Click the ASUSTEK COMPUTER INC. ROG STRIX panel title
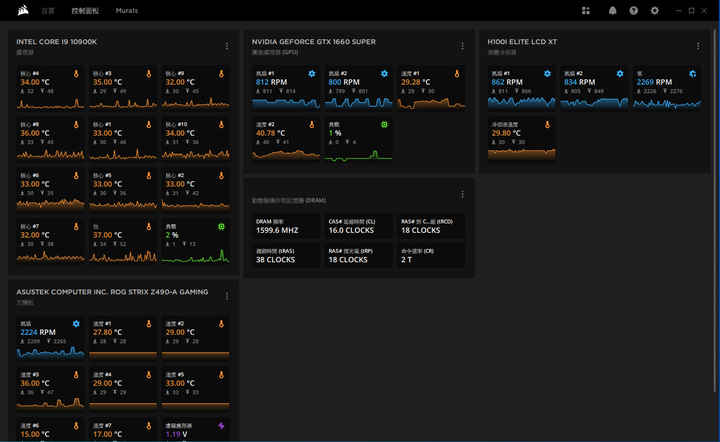720x442 pixels. (x=112, y=292)
